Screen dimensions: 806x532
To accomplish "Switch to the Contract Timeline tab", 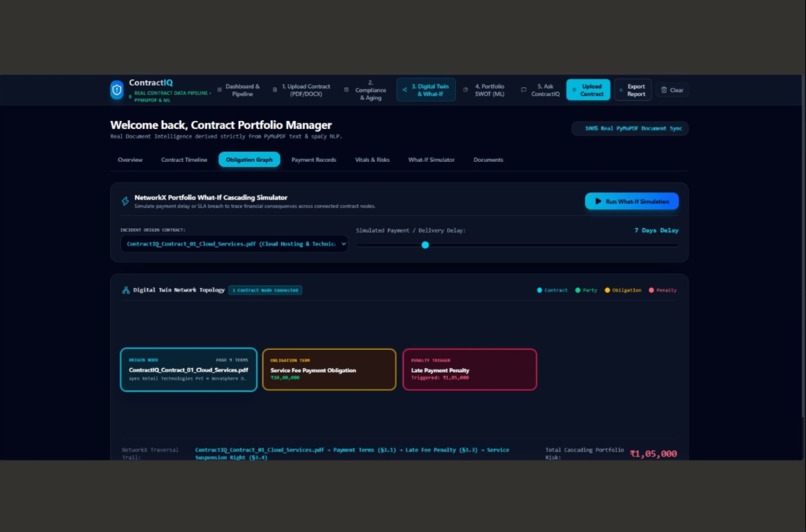I will pyautogui.click(x=184, y=160).
